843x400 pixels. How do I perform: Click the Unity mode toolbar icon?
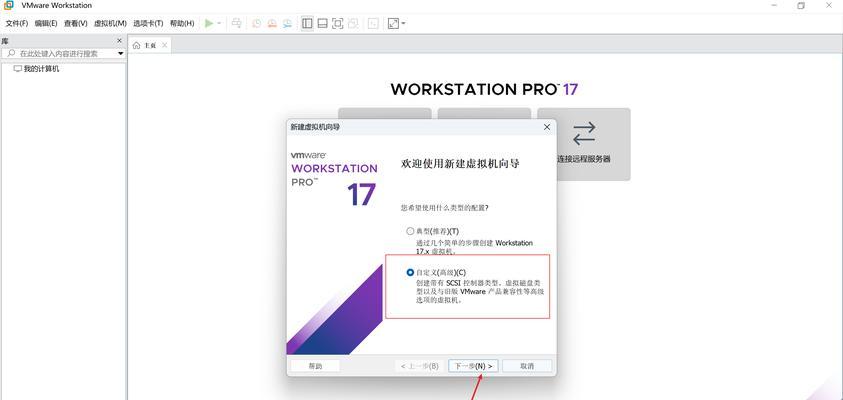[353, 23]
